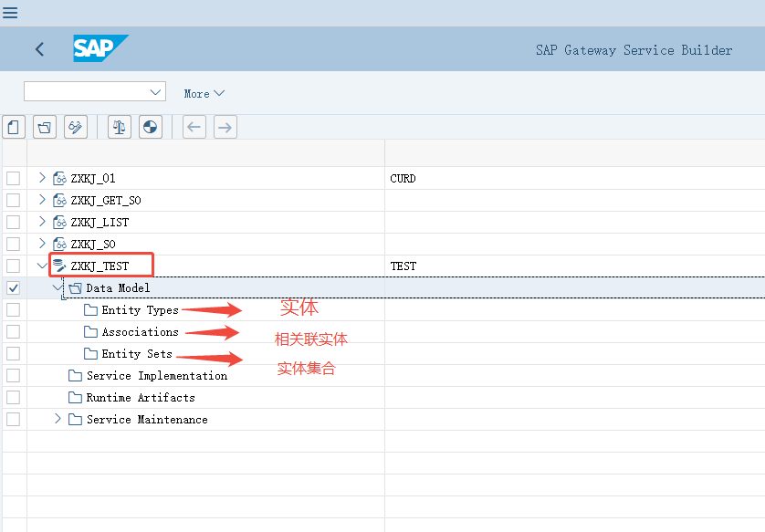Select the Runtime Artifacts label
Screen dimensions: 765x532
(141, 398)
